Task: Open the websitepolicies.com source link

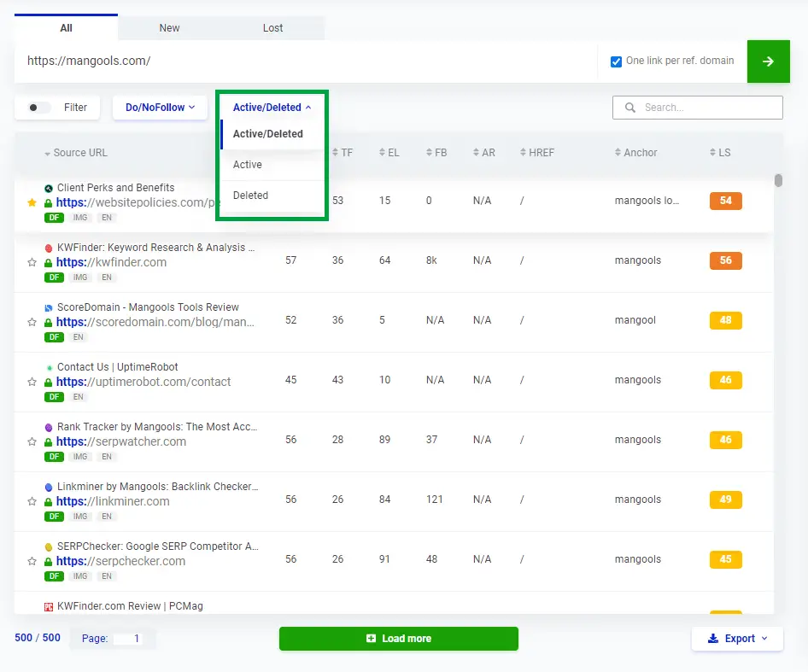Action: click(136, 202)
